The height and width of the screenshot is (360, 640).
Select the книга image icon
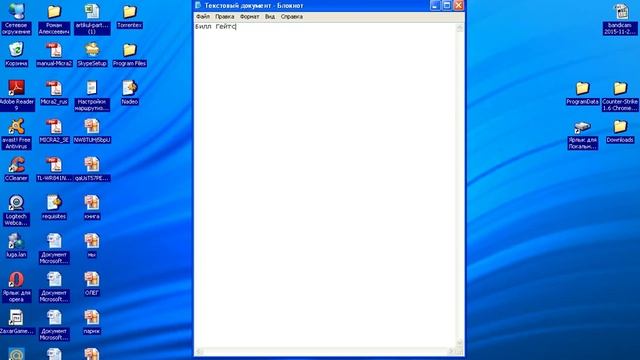pyautogui.click(x=92, y=207)
